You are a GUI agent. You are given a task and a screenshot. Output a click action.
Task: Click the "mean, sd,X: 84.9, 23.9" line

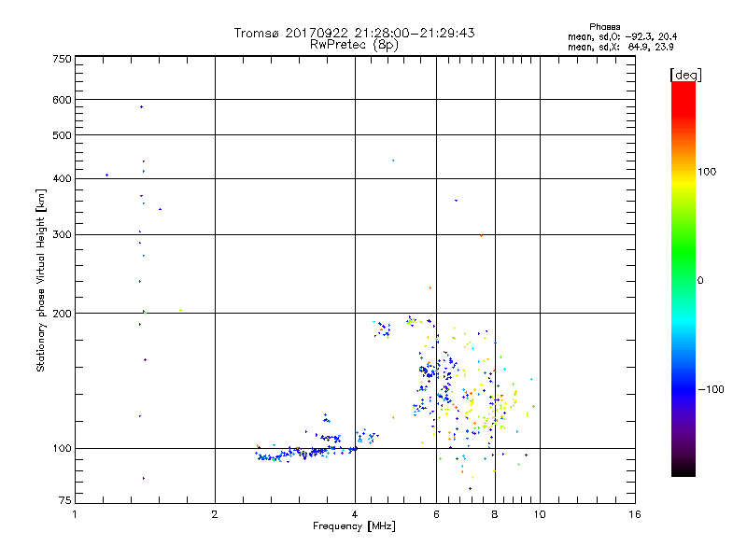620,47
